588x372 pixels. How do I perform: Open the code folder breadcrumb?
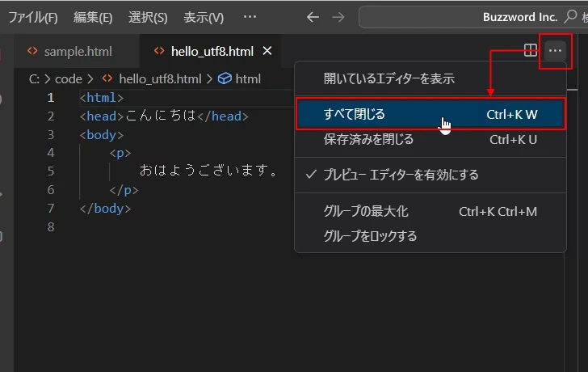pos(68,78)
